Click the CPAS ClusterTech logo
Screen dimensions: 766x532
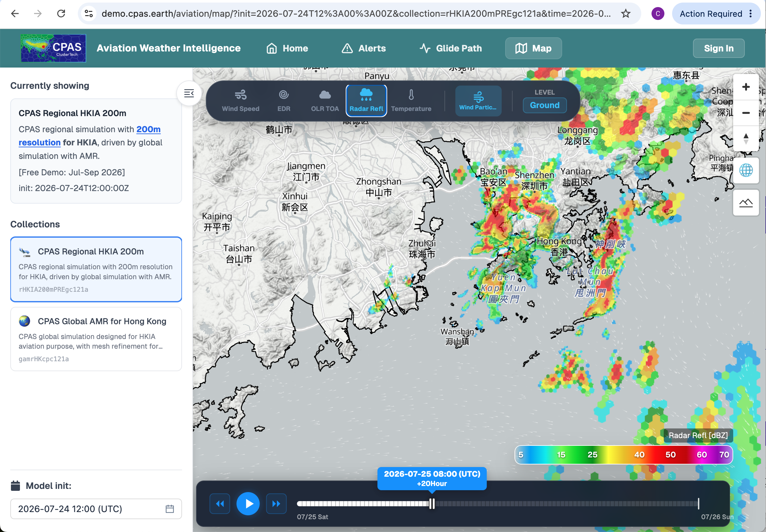tap(53, 48)
